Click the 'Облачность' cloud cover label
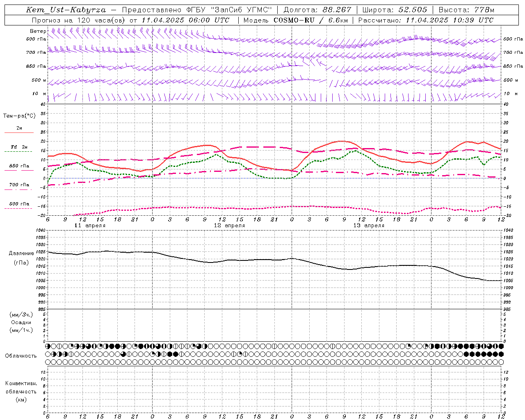The width and height of the screenshot is (525, 420). 21,356
